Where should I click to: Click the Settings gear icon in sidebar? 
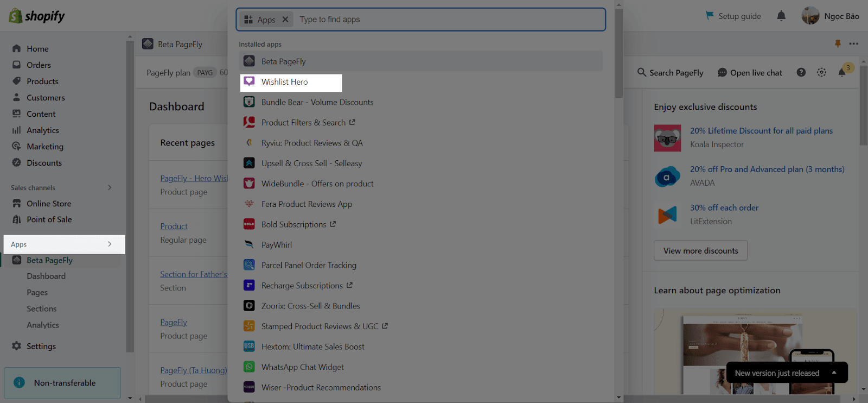(x=17, y=346)
